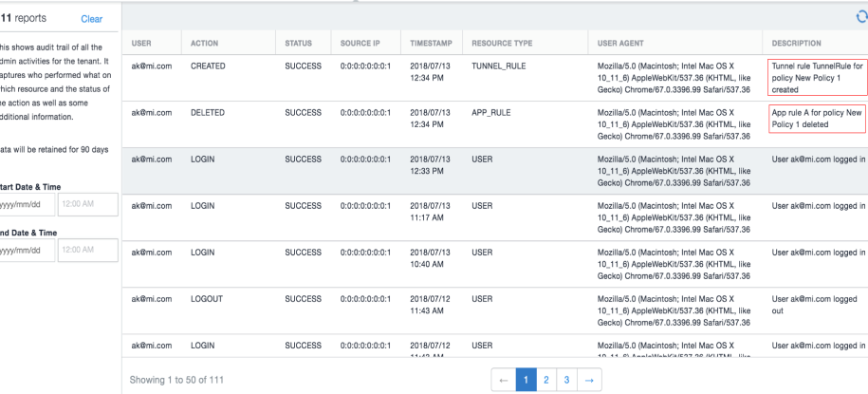Screen dimensions: 868x394
Task: Click the DESCRIPTION column header
Action: point(797,44)
